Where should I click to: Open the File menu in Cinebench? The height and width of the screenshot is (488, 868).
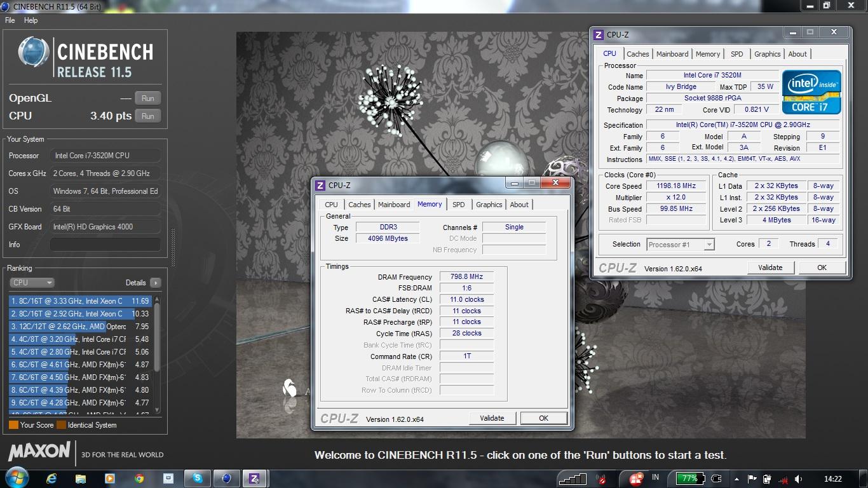pyautogui.click(x=10, y=20)
